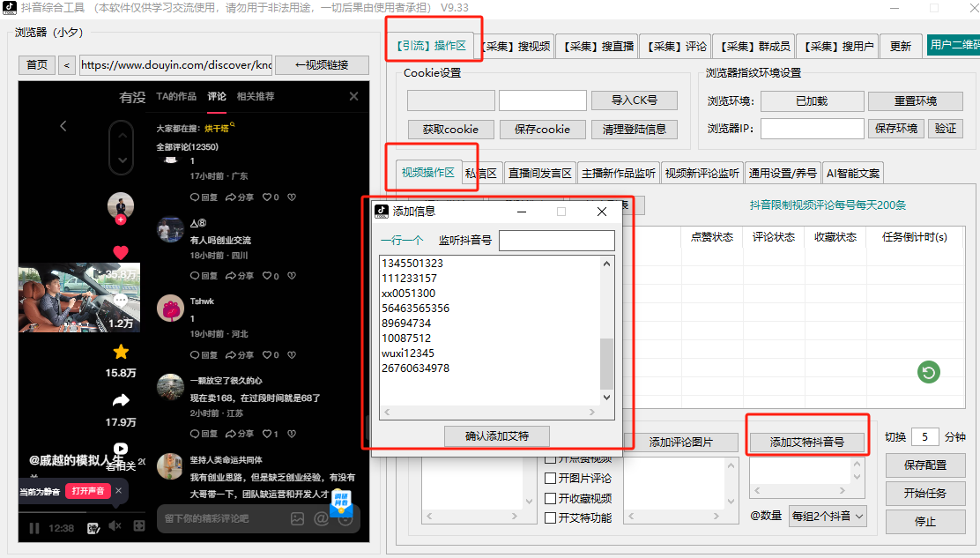Open the 每组2个抖音 dropdown
Viewport: 980px width, 558px height.
pos(828,516)
